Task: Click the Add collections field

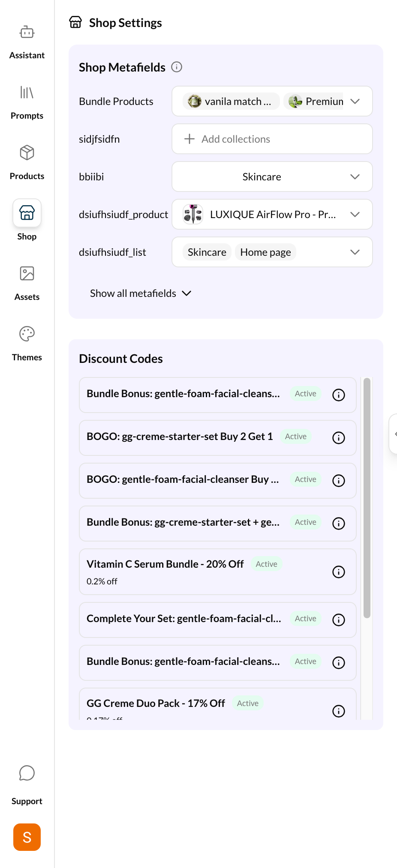Action: (272, 139)
